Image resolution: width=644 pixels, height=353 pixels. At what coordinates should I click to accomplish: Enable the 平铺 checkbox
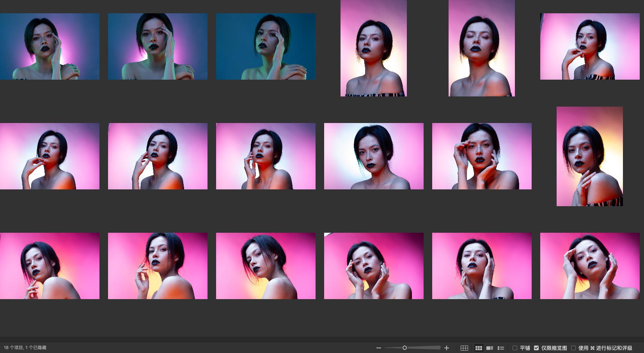[x=515, y=348]
